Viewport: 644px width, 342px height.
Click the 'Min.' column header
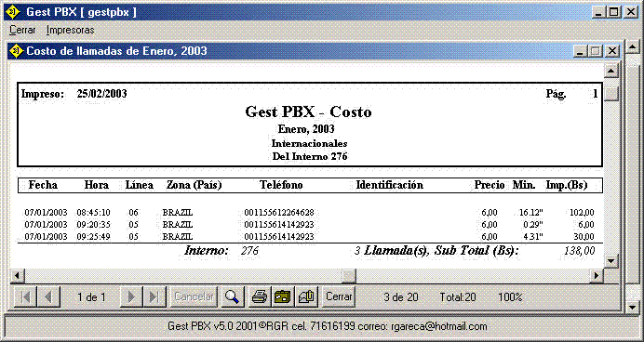click(524, 185)
